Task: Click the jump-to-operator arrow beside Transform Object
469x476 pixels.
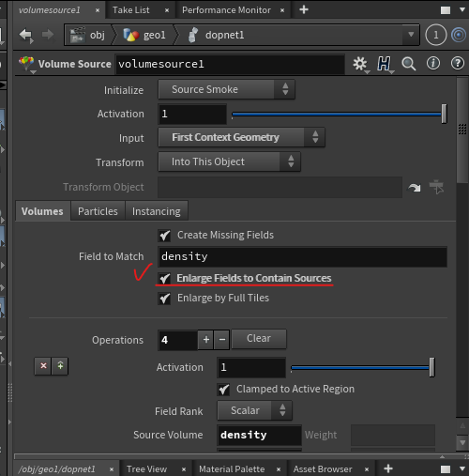Action: click(x=415, y=188)
